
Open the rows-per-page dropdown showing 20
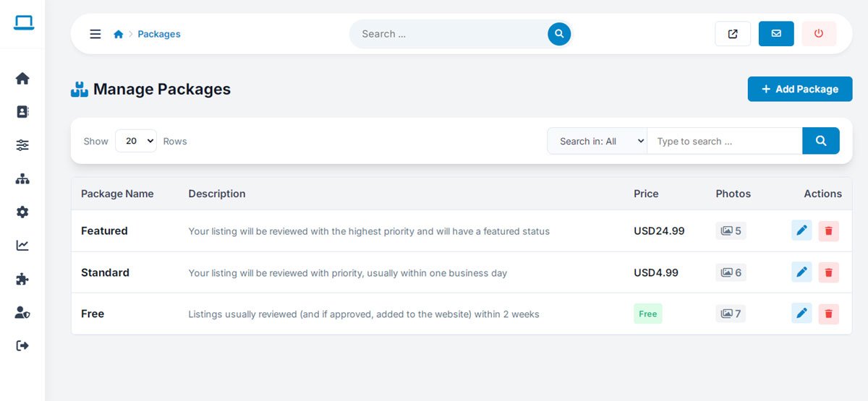pyautogui.click(x=136, y=141)
